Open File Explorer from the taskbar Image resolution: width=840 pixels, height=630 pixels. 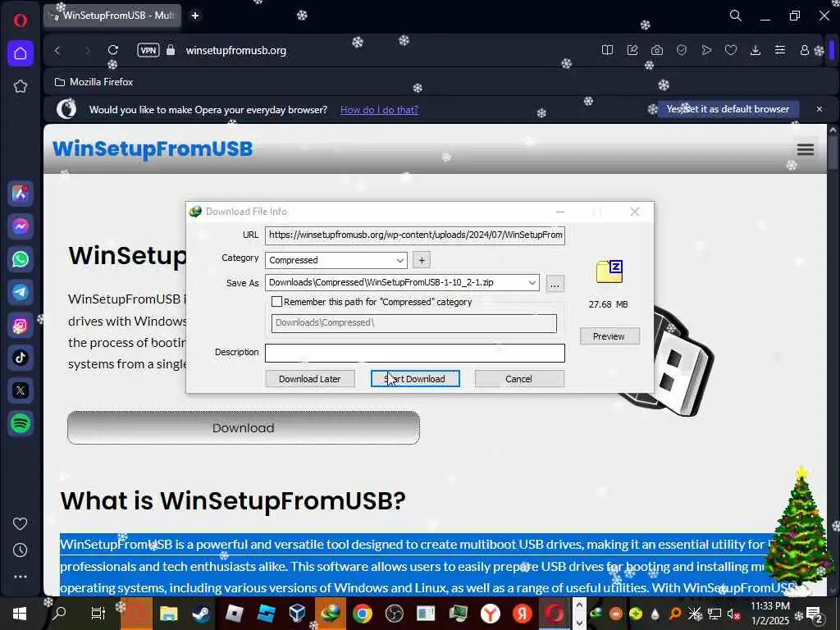(x=169, y=614)
